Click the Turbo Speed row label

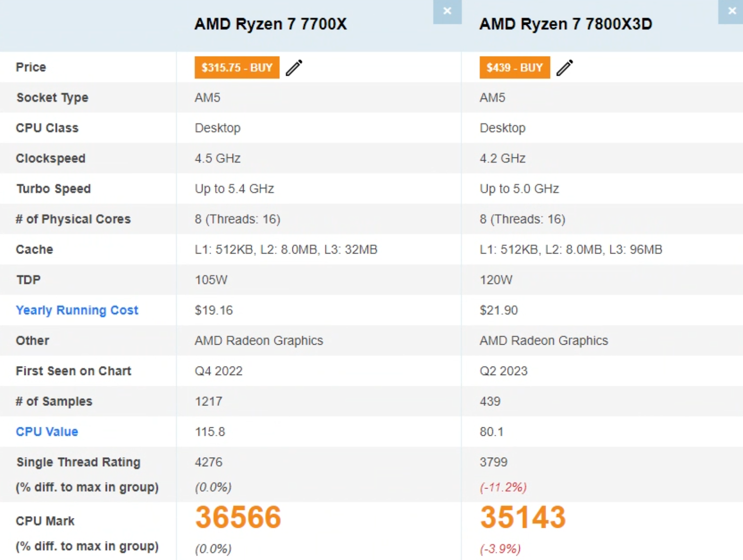click(53, 189)
